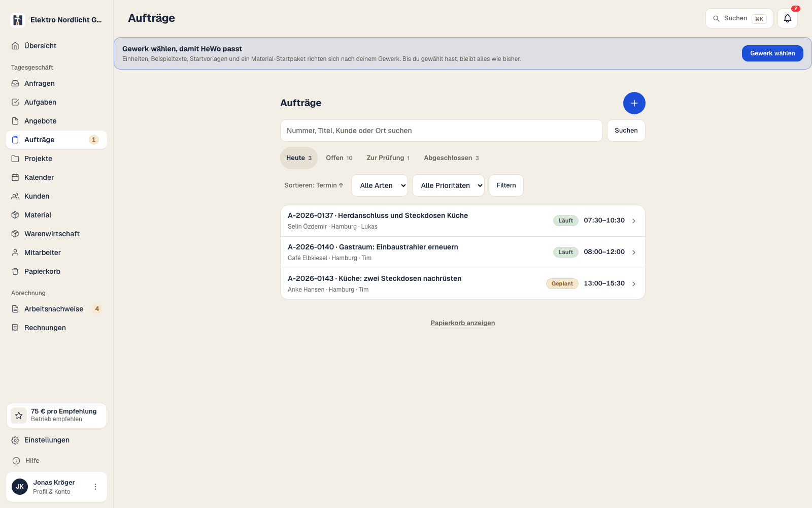Click the Suchen button next to the search field
The image size is (812, 508).
point(626,131)
